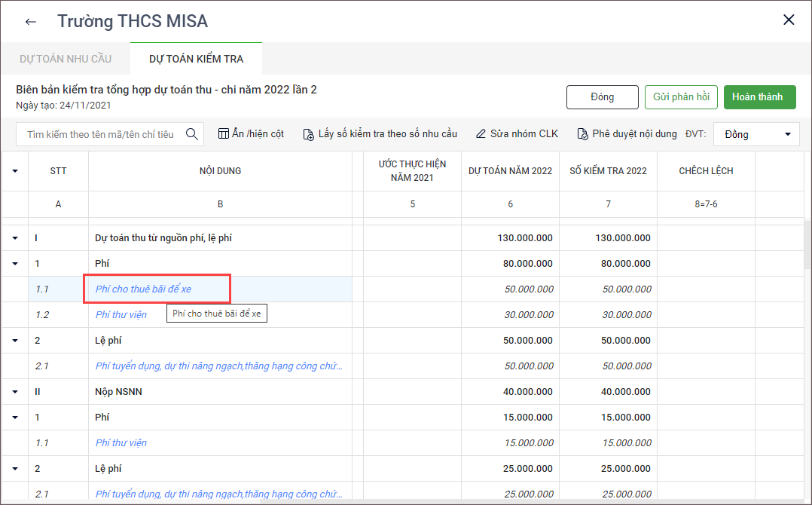The image size is (812, 505).
Task: Collapse section II Nộp NSNN
Action: (x=14, y=392)
